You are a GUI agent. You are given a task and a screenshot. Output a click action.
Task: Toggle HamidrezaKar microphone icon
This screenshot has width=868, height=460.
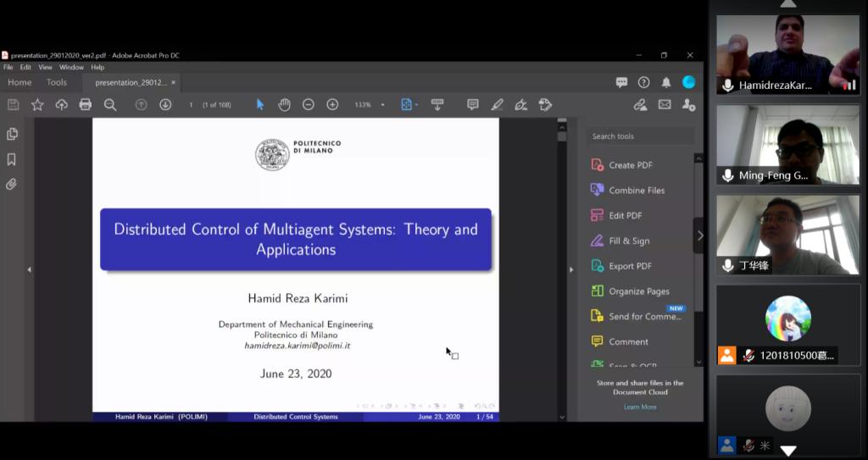(x=727, y=85)
